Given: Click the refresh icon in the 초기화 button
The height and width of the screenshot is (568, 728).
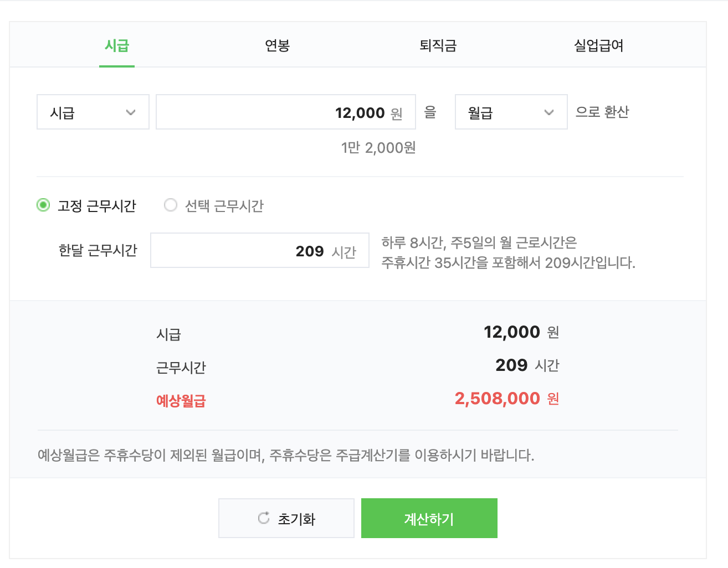Looking at the screenshot, I should click(x=263, y=518).
